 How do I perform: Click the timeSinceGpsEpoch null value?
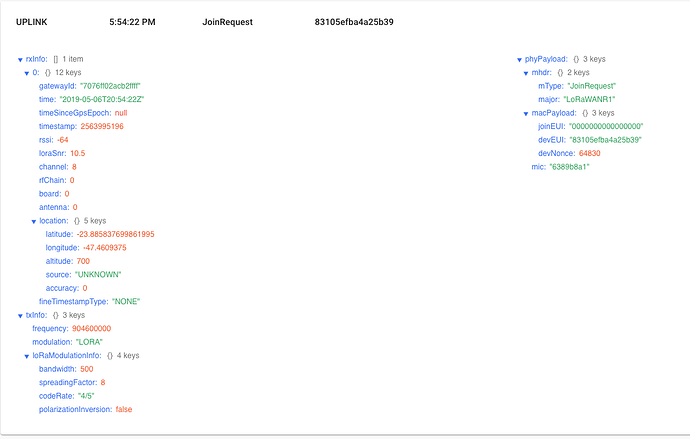click(121, 113)
